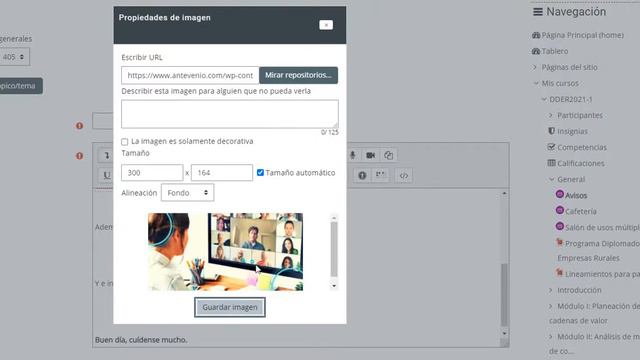Open Lineamientos para document

(x=602, y=274)
